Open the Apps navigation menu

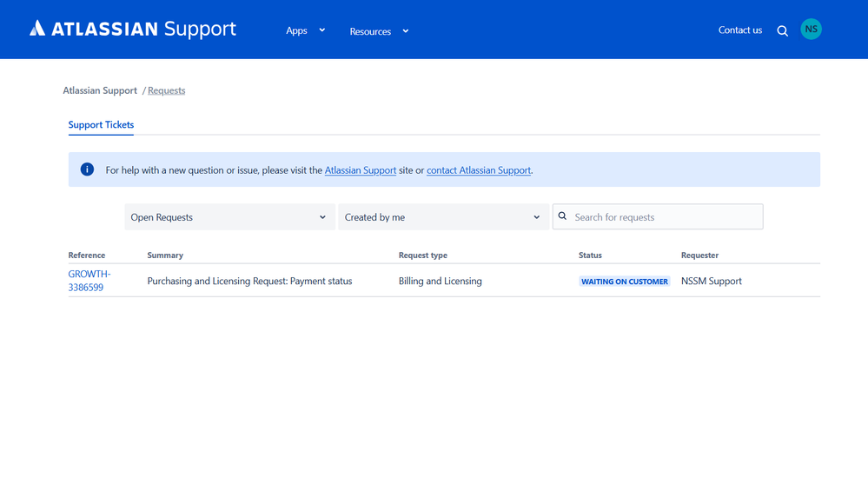pyautogui.click(x=306, y=30)
